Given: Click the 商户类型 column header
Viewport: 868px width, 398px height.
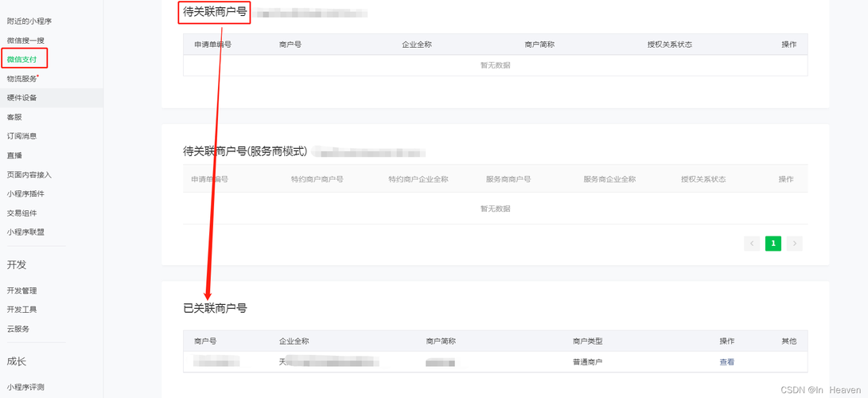Looking at the screenshot, I should tap(587, 341).
